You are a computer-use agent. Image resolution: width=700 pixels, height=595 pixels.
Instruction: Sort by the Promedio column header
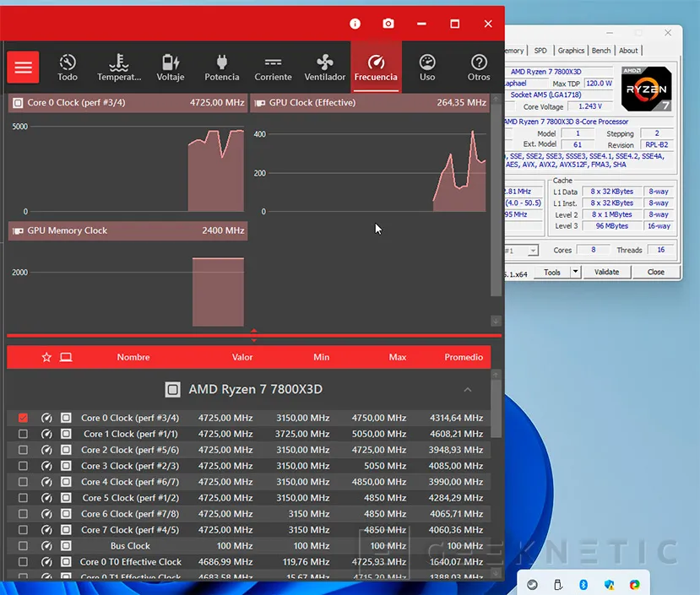[464, 357]
